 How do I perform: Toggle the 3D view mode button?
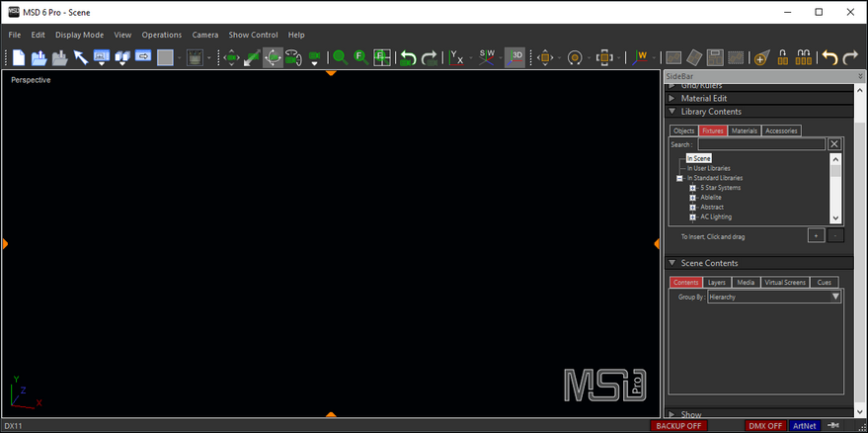coord(515,58)
